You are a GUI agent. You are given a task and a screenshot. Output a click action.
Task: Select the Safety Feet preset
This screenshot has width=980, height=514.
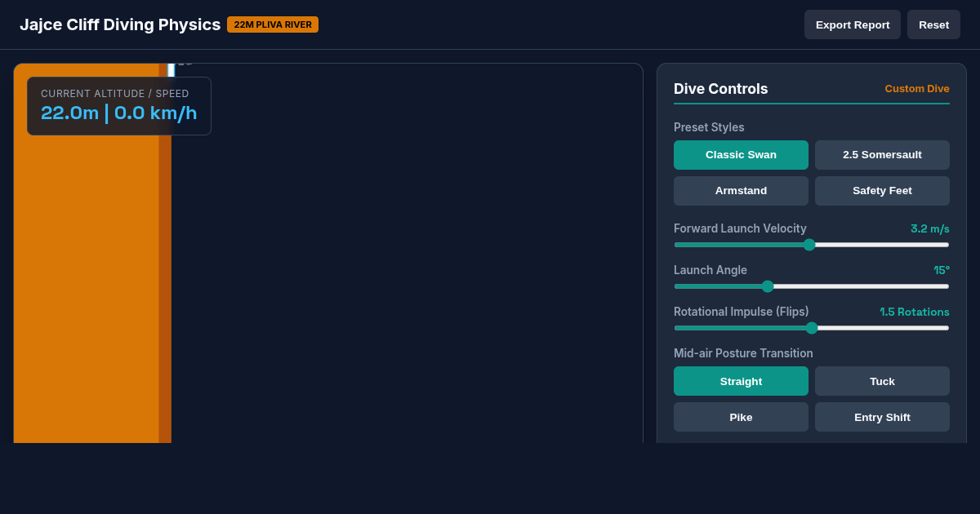click(x=882, y=191)
